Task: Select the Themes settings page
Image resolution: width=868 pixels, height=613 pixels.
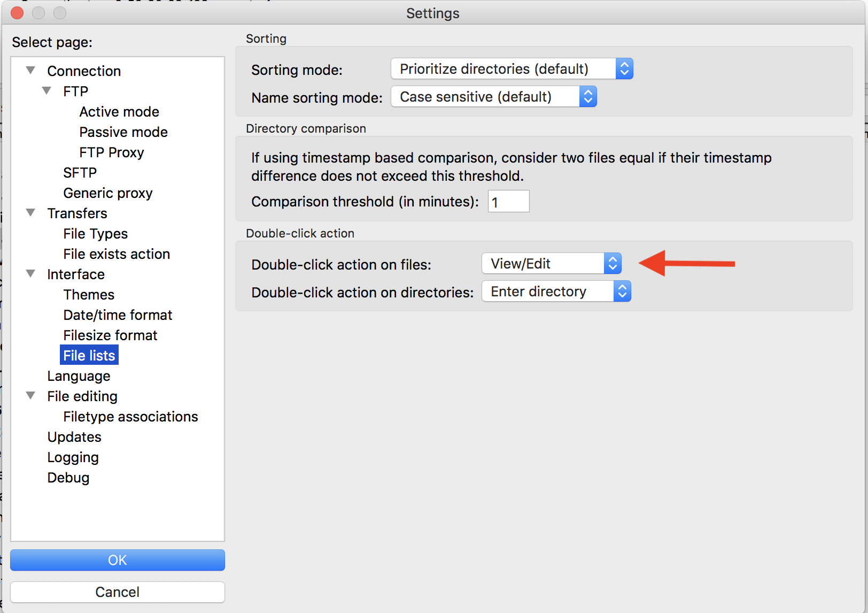Action: coord(88,294)
